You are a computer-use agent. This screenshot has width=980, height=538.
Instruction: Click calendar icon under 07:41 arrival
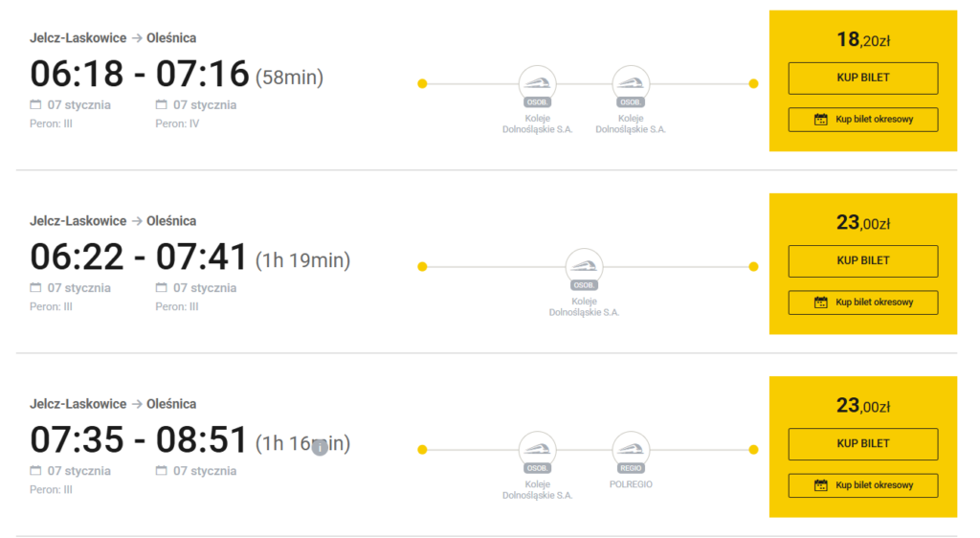pyautogui.click(x=161, y=288)
